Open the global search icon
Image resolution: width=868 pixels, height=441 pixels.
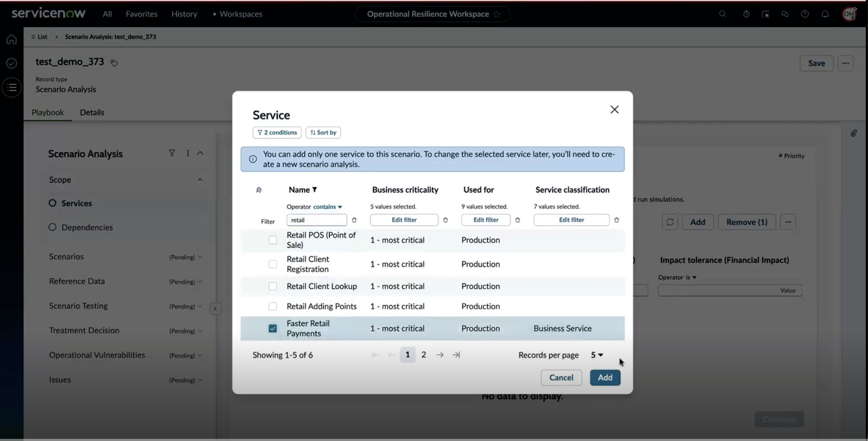point(723,14)
